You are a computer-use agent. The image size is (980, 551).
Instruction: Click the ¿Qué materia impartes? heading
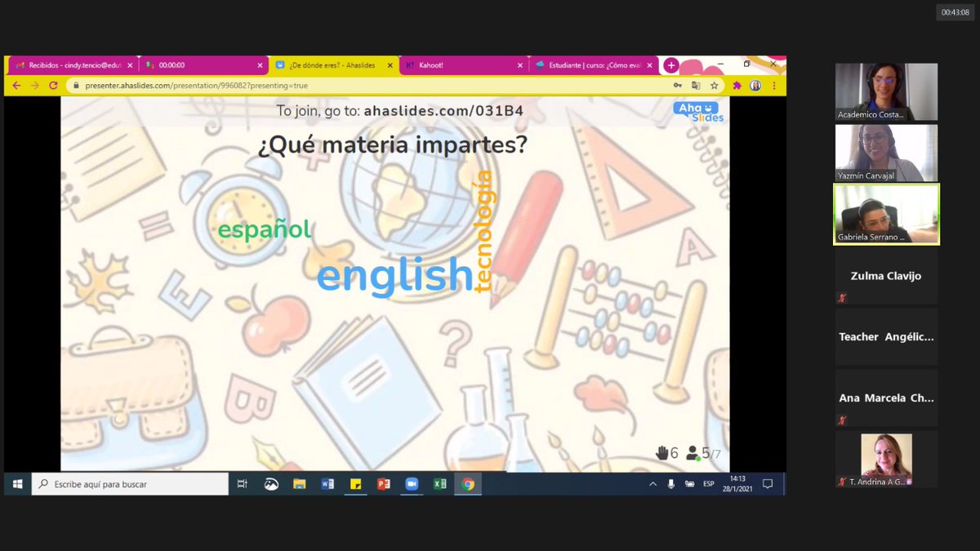coord(393,144)
